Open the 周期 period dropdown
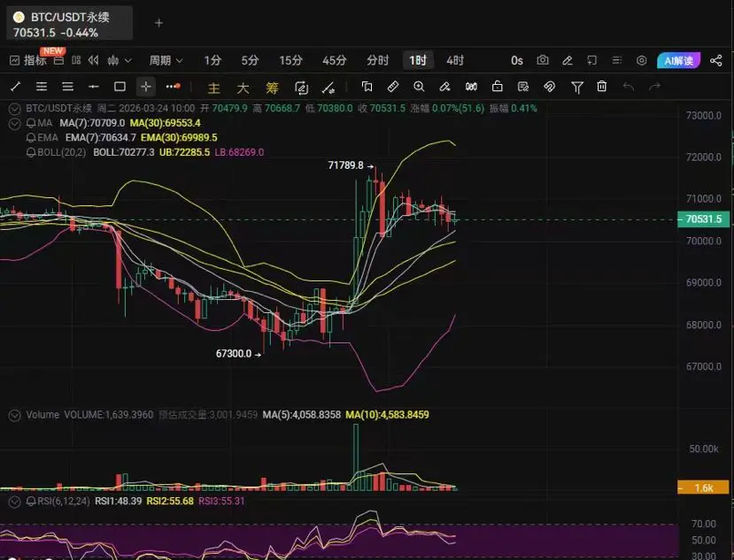 coord(166,60)
